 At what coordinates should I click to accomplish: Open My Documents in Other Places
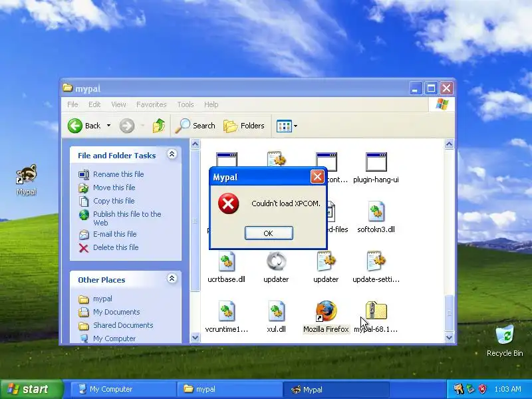tap(109, 312)
